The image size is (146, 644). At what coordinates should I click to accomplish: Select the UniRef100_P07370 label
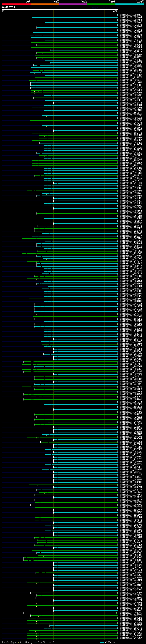pos(131,326)
